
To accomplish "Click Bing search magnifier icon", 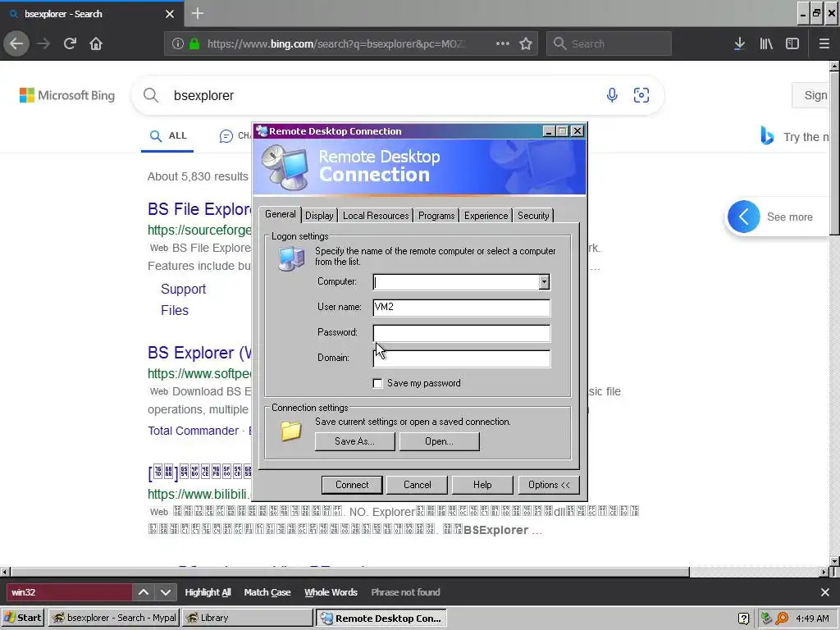I will 151,95.
